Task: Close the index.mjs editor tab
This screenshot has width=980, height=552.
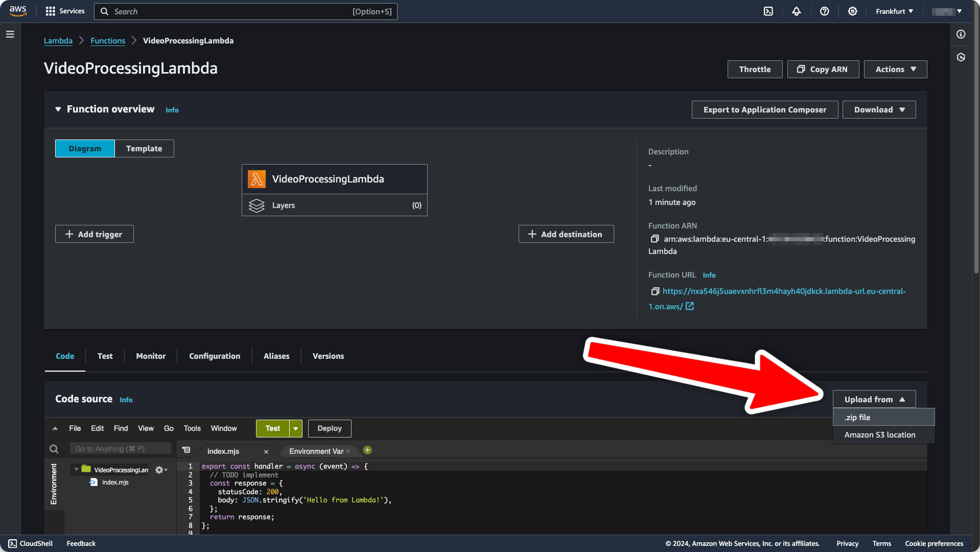Action: (x=266, y=452)
